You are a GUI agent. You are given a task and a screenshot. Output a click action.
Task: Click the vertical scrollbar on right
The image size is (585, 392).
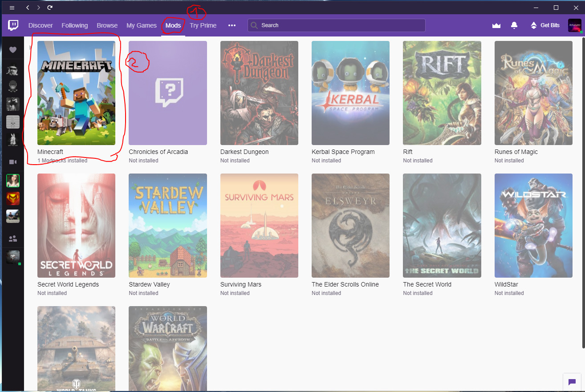pyautogui.click(x=583, y=191)
